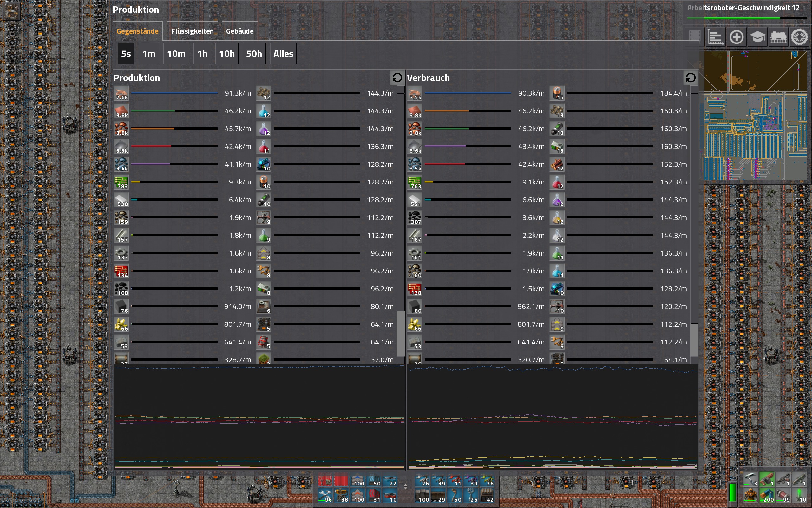Viewport: 812px width, 508px height.
Task: Select quickbar slot showing 42
Action: tap(487, 496)
